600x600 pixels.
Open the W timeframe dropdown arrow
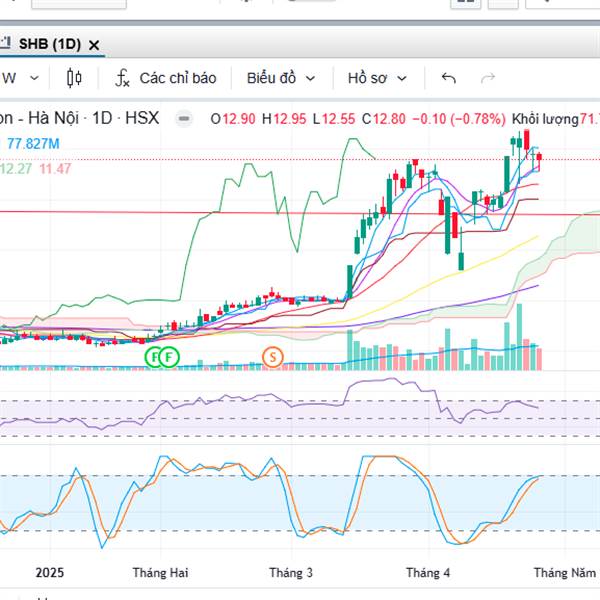point(34,78)
